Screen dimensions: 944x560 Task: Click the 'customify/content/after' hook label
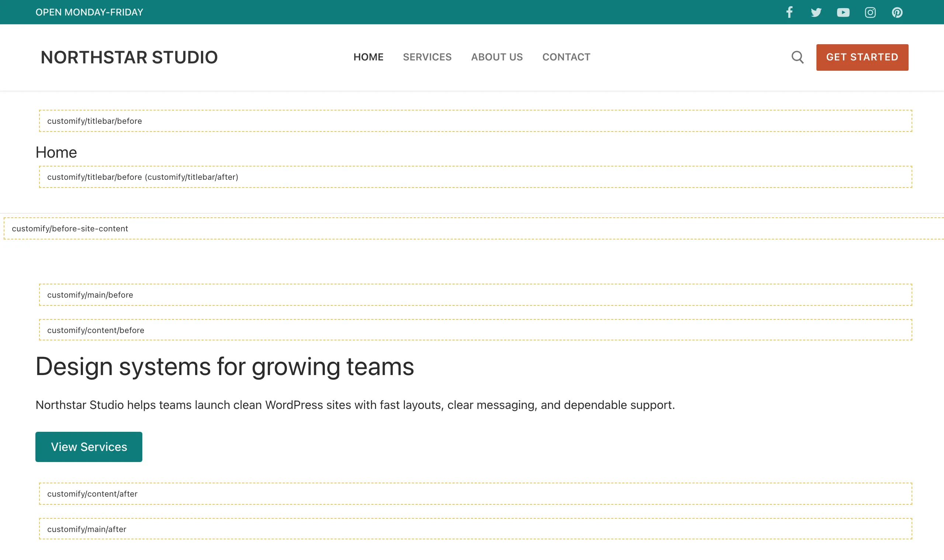[92, 494]
